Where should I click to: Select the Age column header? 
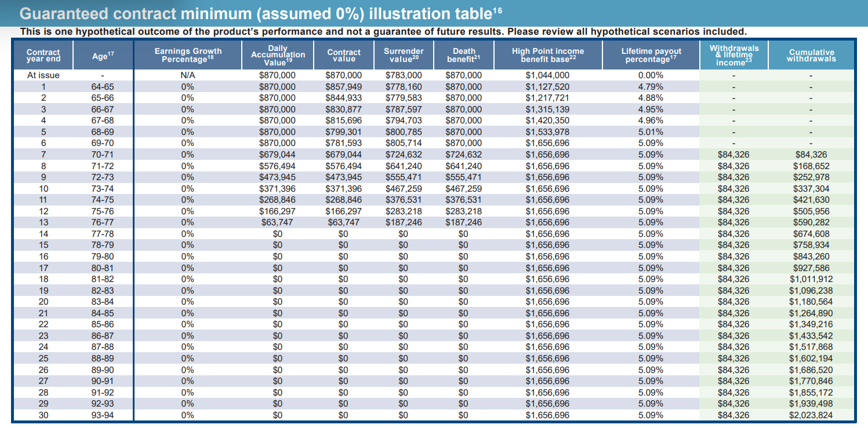tap(101, 56)
